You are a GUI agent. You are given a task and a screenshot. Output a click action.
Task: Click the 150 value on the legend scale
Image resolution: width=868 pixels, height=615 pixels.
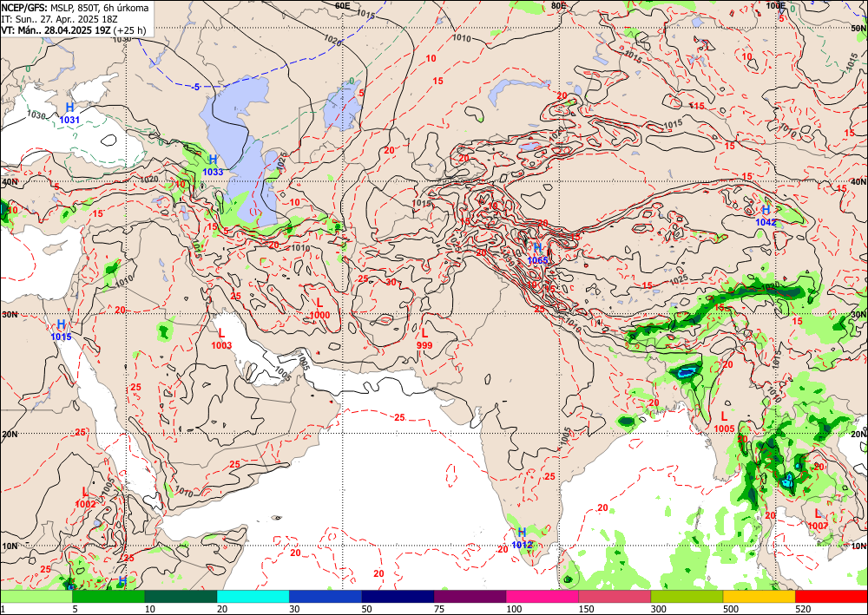pyautogui.click(x=586, y=609)
